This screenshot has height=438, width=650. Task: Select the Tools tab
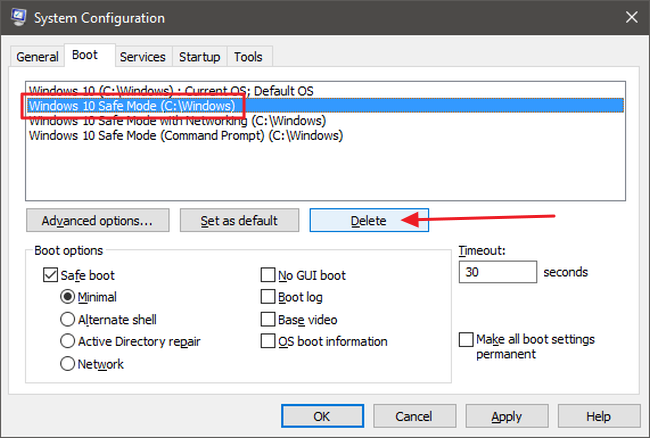pos(247,57)
